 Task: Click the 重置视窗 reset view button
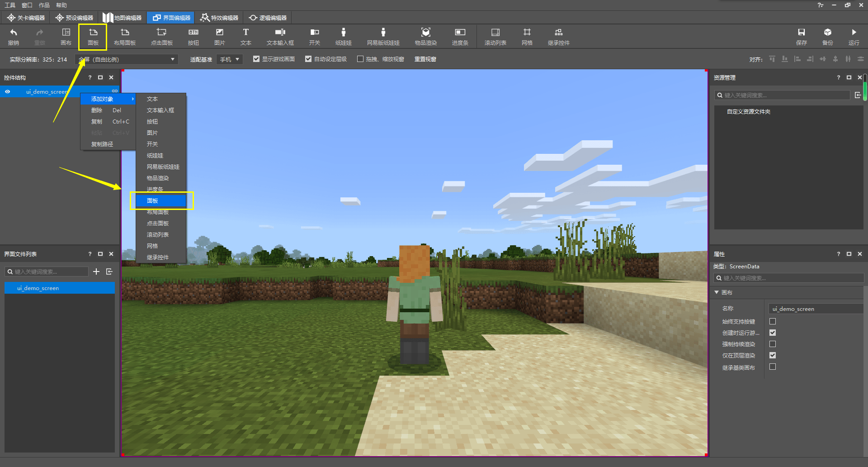point(425,59)
